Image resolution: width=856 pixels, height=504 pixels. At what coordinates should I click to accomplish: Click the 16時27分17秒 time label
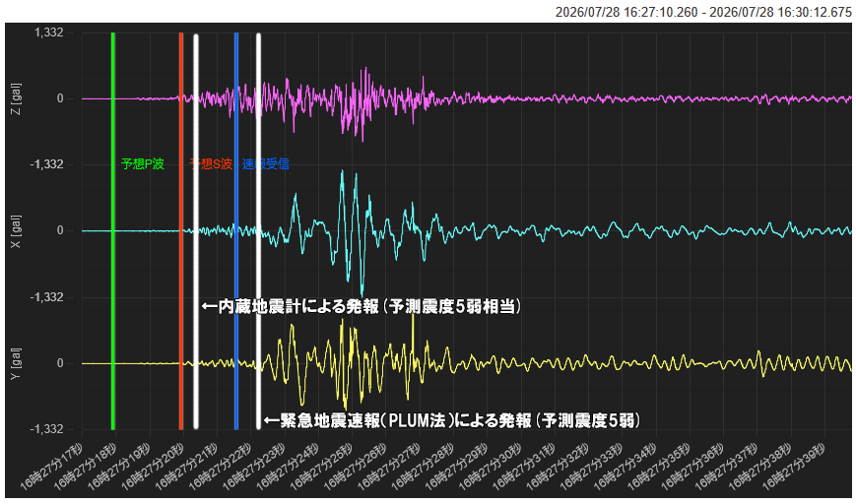coord(51,466)
